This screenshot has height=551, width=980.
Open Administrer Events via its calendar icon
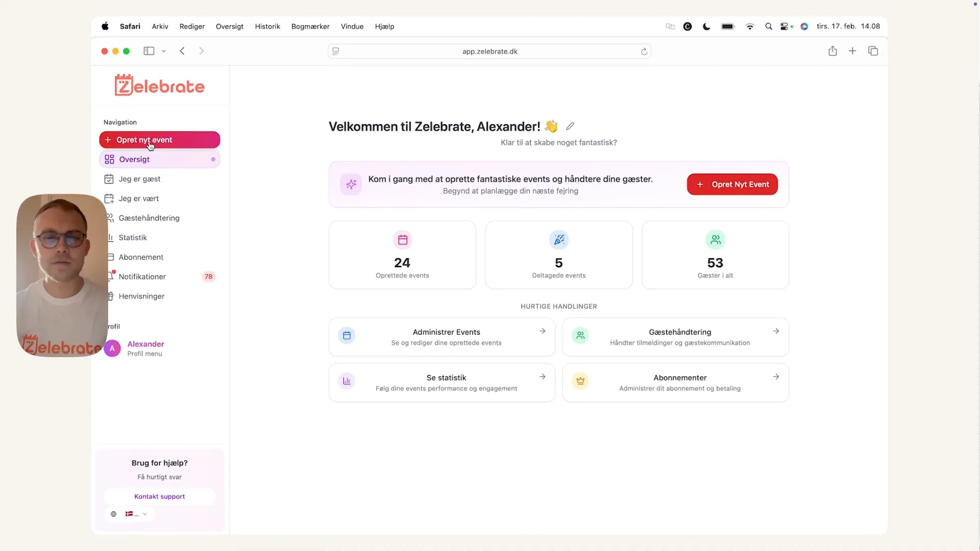(x=346, y=336)
